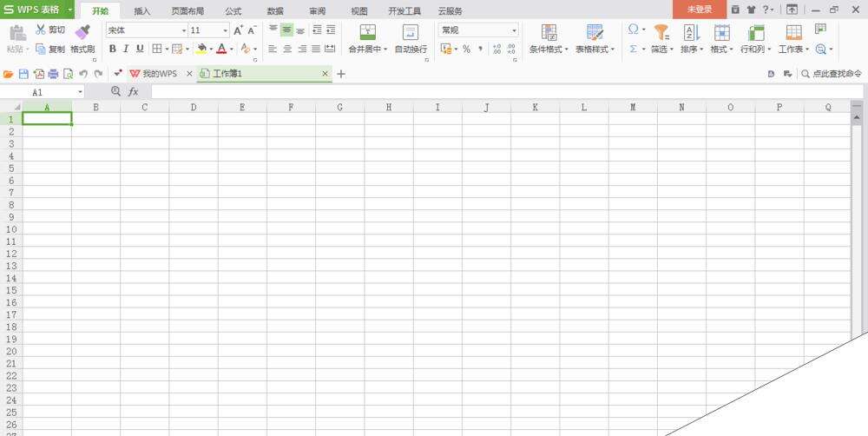Toggle center horizontal alignment
The height and width of the screenshot is (436, 868).
pos(287,49)
